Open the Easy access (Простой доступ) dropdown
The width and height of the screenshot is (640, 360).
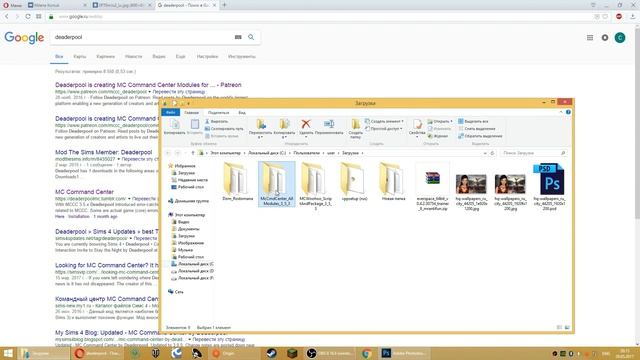384,129
